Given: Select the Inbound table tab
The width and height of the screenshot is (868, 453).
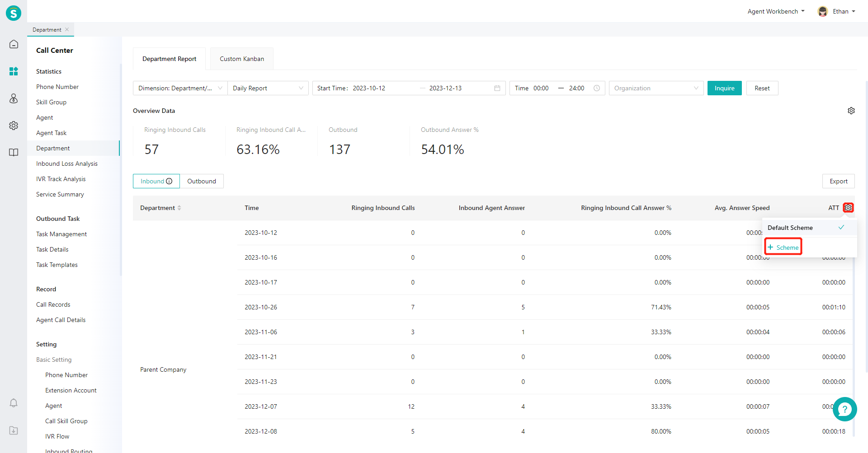Looking at the screenshot, I should pyautogui.click(x=156, y=181).
